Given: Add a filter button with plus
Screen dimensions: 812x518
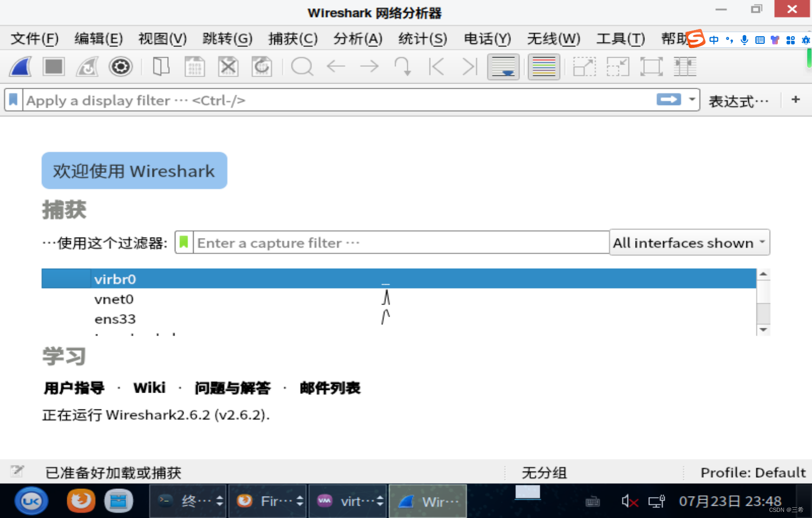Looking at the screenshot, I should point(796,99).
